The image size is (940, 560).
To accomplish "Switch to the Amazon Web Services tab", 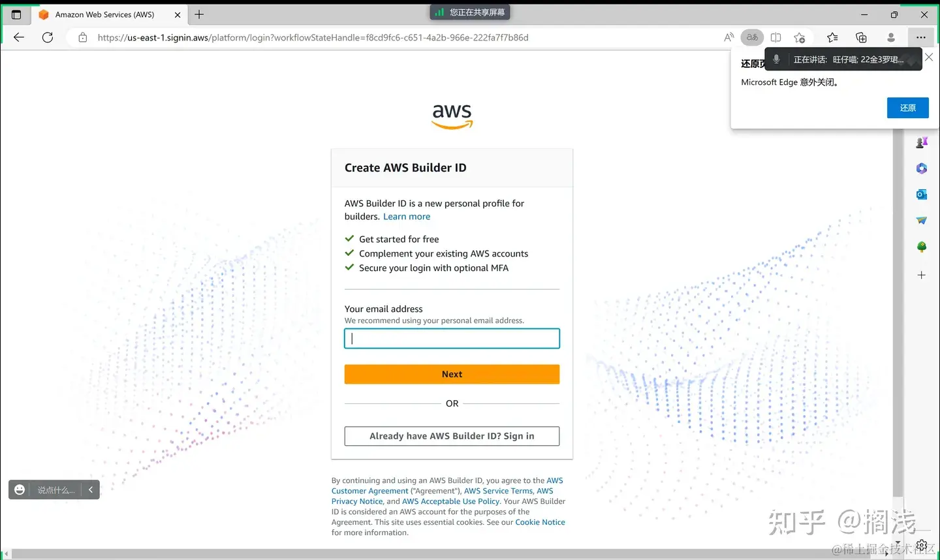I will coord(104,14).
